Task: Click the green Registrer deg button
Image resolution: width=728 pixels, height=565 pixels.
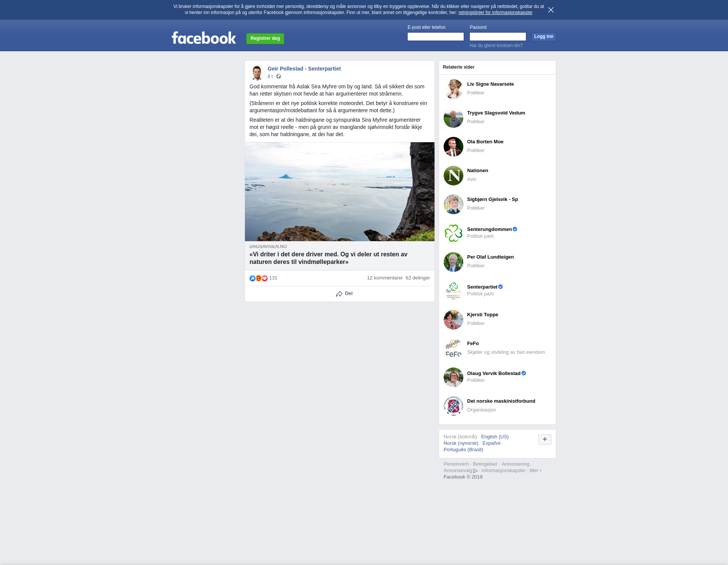Action: 265,39
